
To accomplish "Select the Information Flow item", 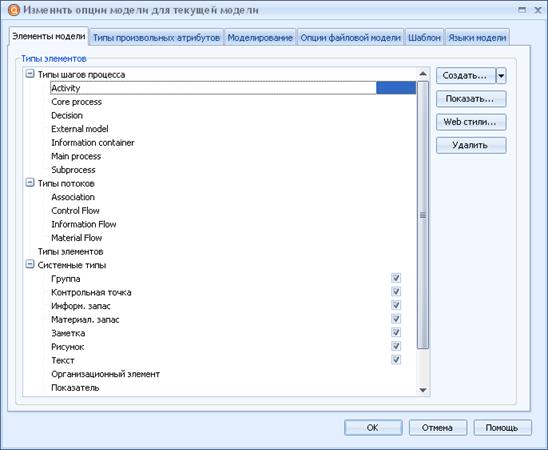I will click(84, 224).
